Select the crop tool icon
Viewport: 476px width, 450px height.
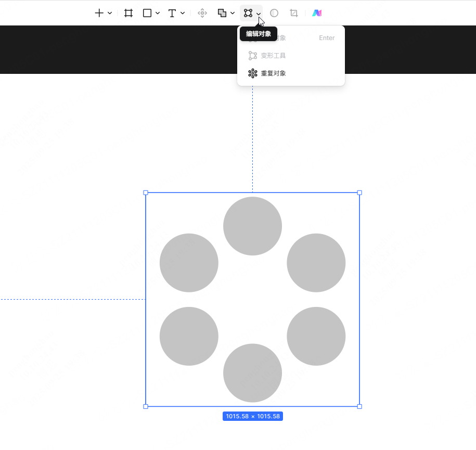(294, 13)
